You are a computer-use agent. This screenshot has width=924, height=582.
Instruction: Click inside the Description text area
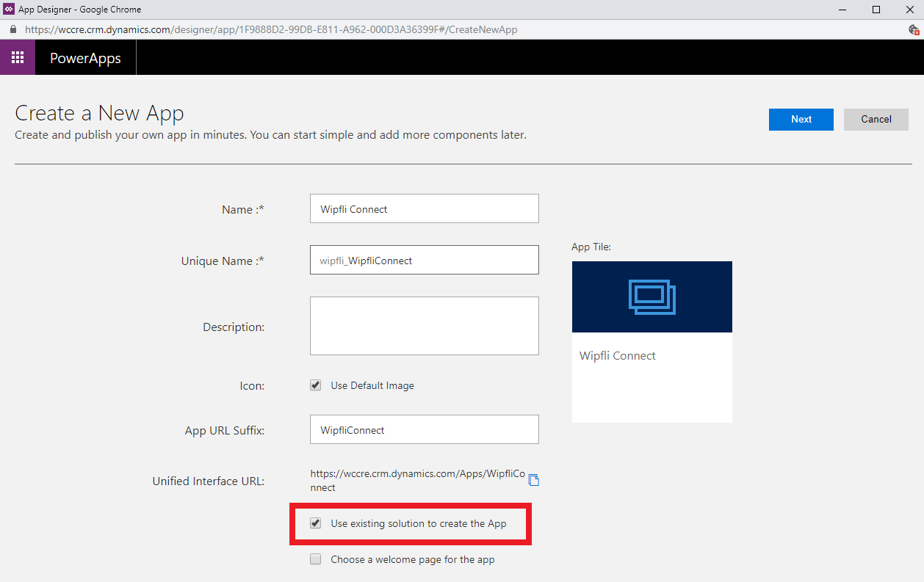[424, 326]
